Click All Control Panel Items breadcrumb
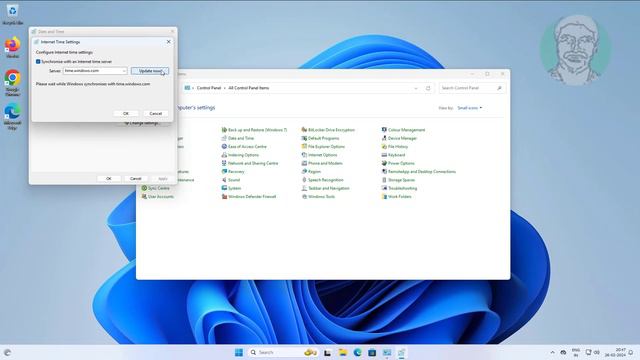The width and height of the screenshot is (640, 360). [x=249, y=88]
